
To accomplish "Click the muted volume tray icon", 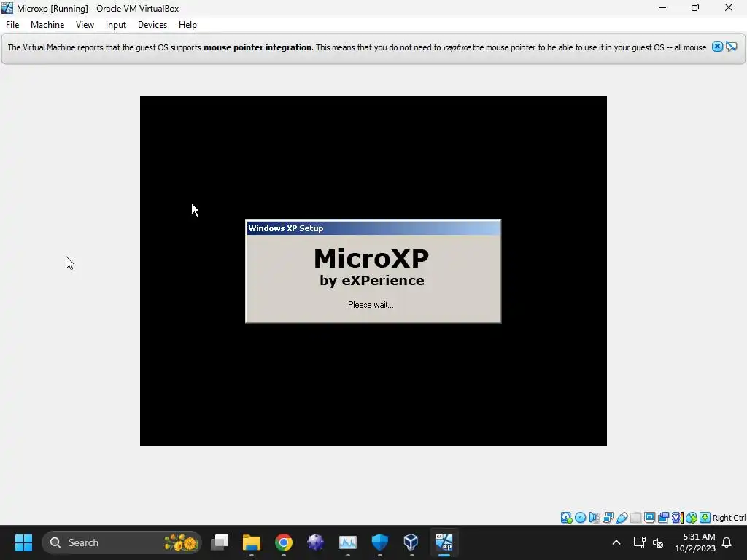I will [x=658, y=542].
